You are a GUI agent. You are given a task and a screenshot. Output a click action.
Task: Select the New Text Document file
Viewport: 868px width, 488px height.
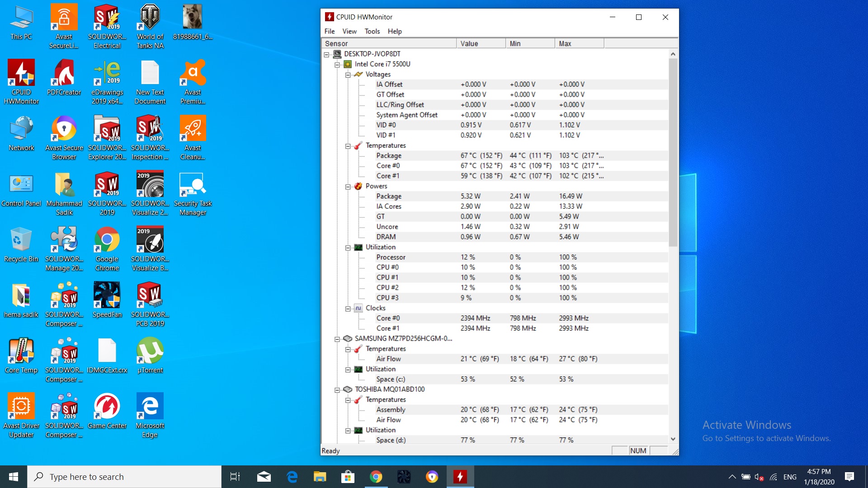click(x=150, y=82)
